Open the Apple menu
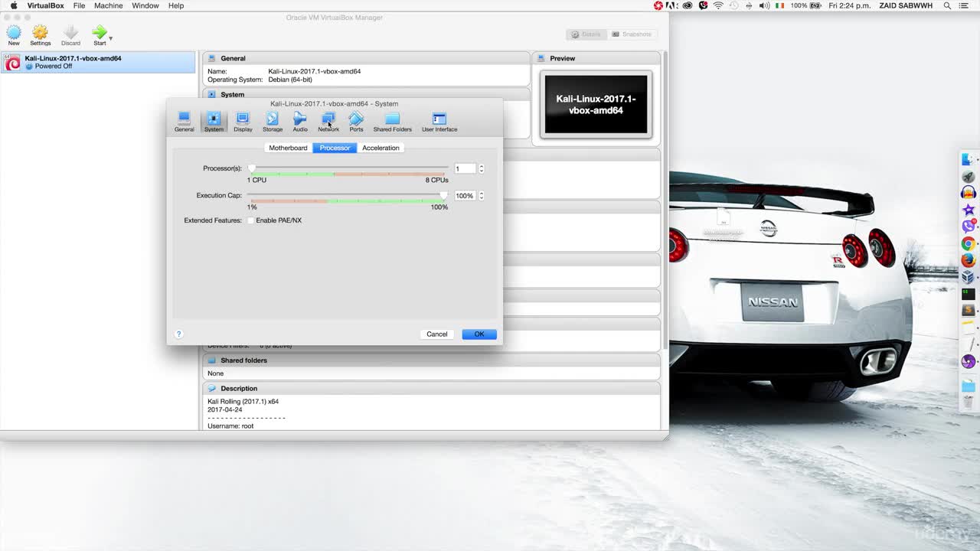This screenshot has height=551, width=980. pyautogui.click(x=13, y=5)
